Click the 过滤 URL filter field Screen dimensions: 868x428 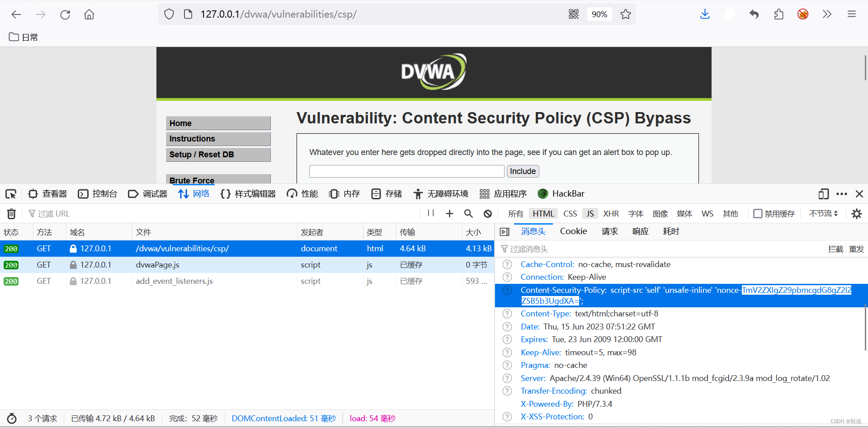tap(222, 214)
